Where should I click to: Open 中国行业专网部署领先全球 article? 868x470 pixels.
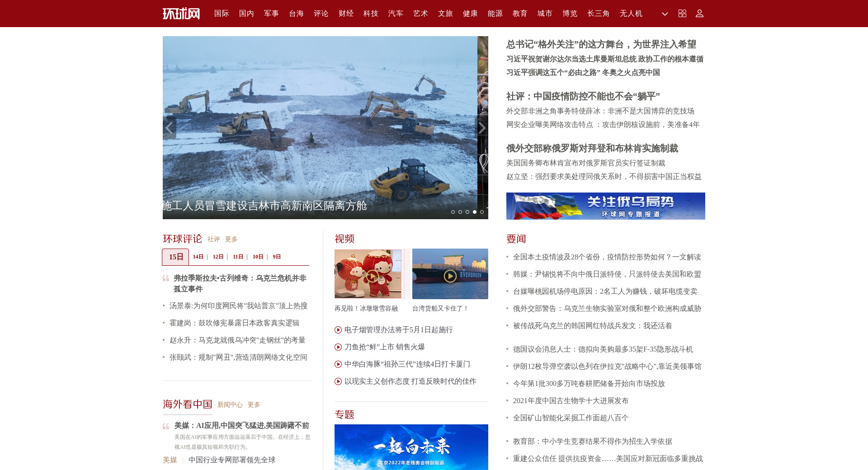pos(232,460)
